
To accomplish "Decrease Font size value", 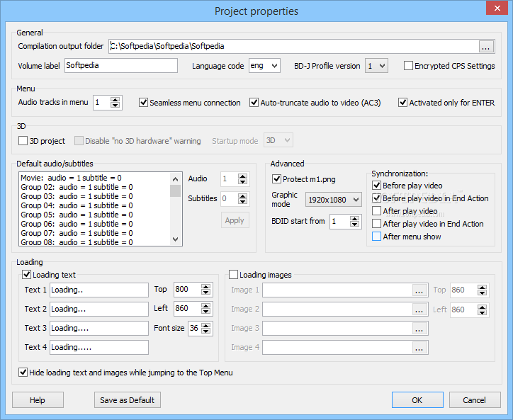I will tap(205, 331).
